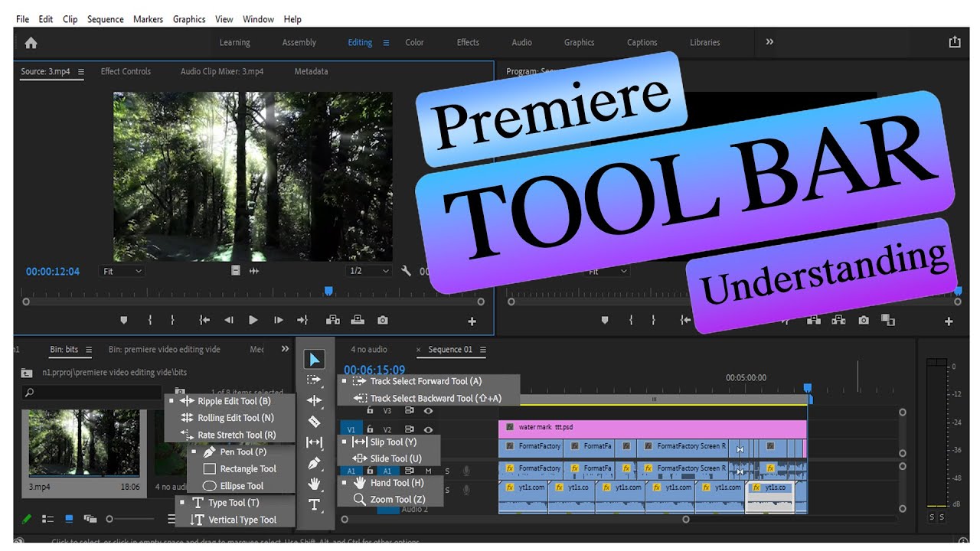Navigate up one bin folder level
This screenshot has width=980, height=551.
[x=27, y=373]
